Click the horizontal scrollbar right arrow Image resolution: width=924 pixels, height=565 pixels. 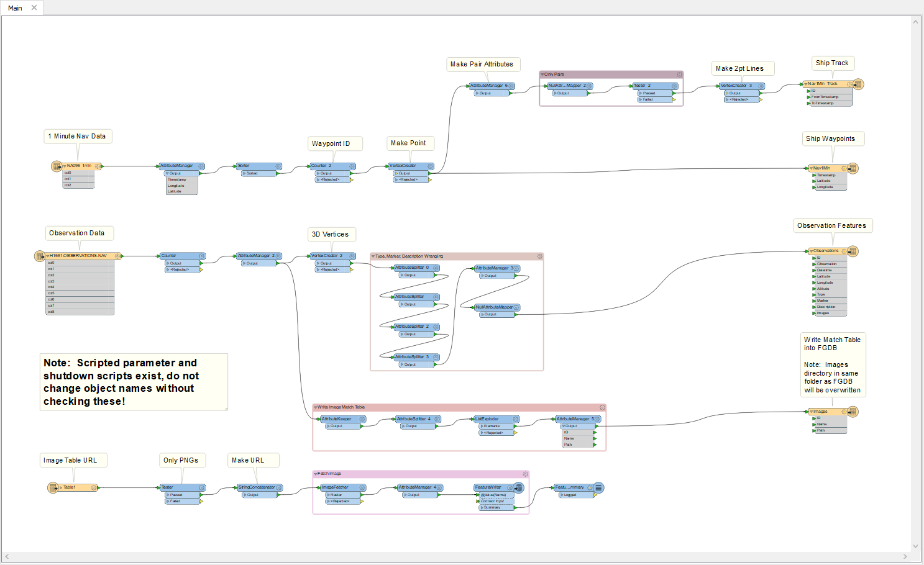click(x=905, y=556)
